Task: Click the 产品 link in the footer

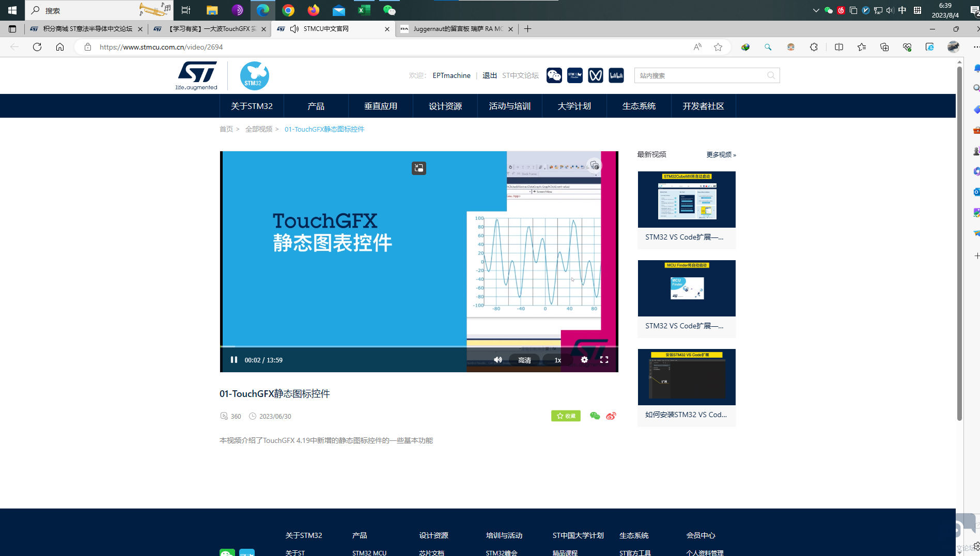Action: tap(360, 535)
